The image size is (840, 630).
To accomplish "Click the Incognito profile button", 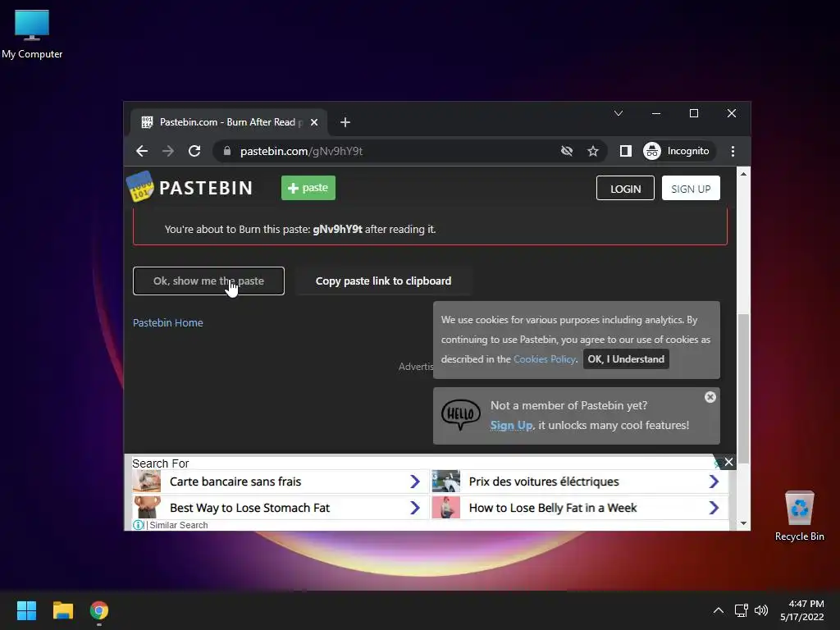I will pyautogui.click(x=677, y=151).
